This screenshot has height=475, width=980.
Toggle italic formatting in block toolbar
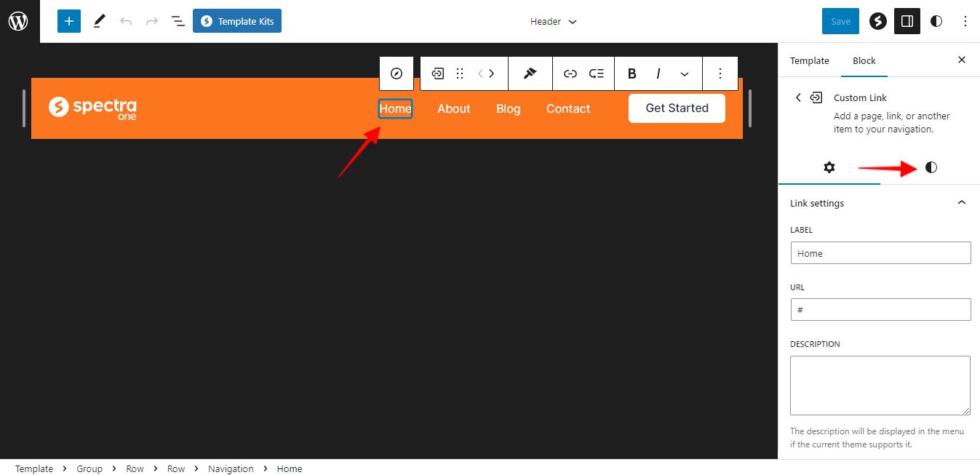[658, 73]
